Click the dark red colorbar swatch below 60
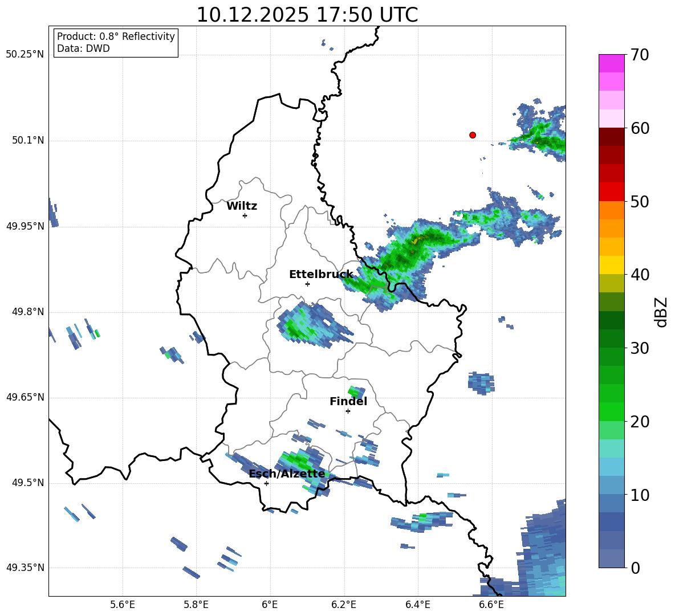Screen dimensions: 675x616 pos(611,137)
